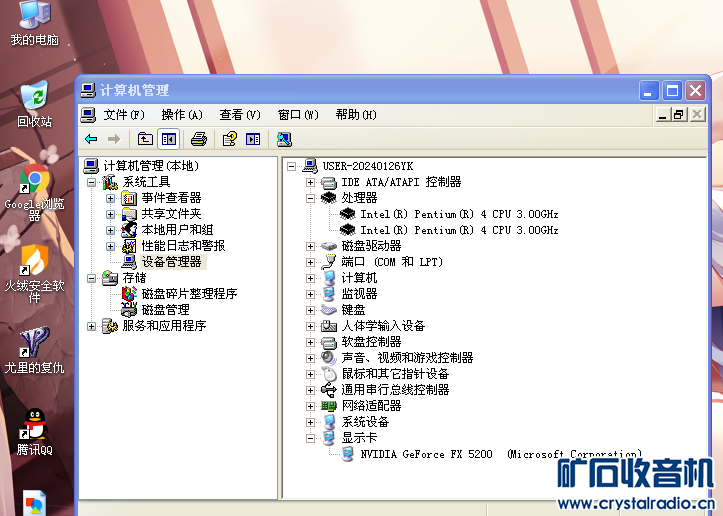Click the 通用串行总线控制器 USB icon
The height and width of the screenshot is (516, 723).
(328, 390)
